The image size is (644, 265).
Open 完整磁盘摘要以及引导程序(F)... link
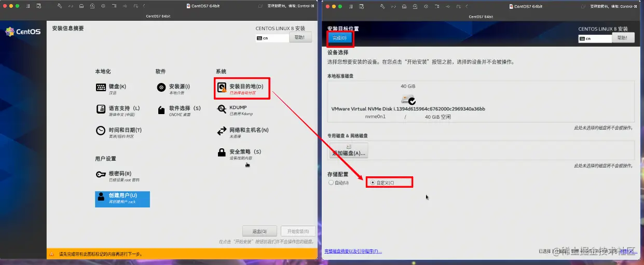(353, 251)
